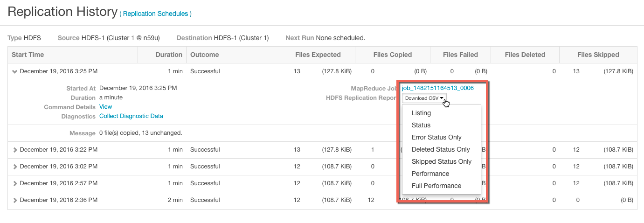The image size is (644, 223).
Task: Select Error Status Only option
Action: coord(436,137)
